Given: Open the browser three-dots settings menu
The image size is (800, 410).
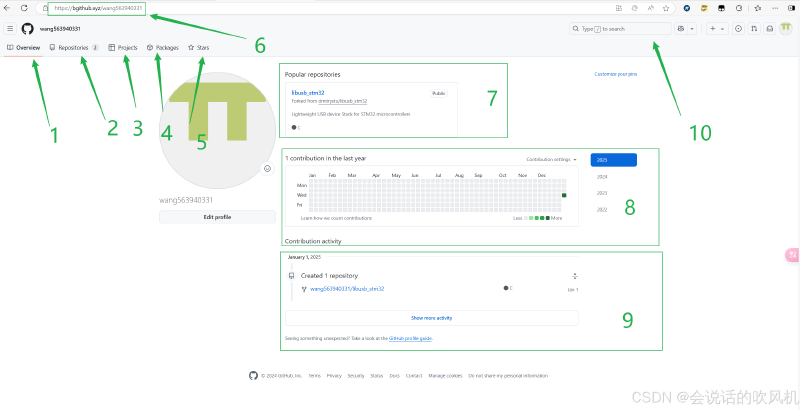Looking at the screenshot, I should (777, 8).
